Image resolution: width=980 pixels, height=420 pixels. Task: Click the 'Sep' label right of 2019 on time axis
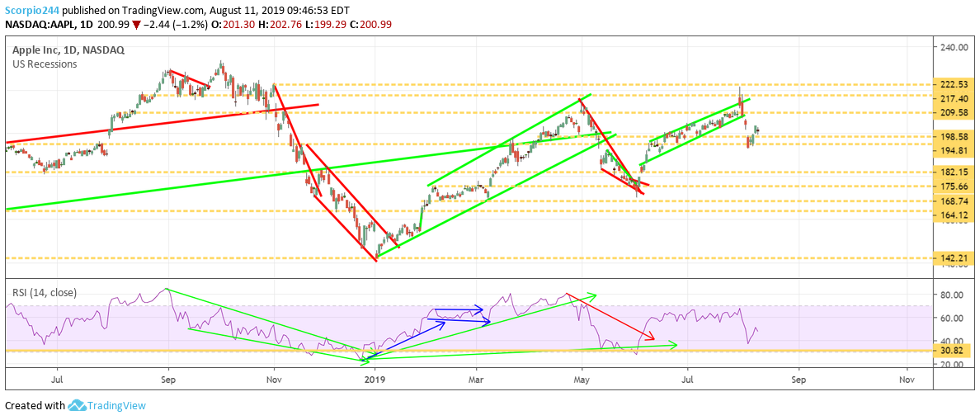tap(798, 379)
